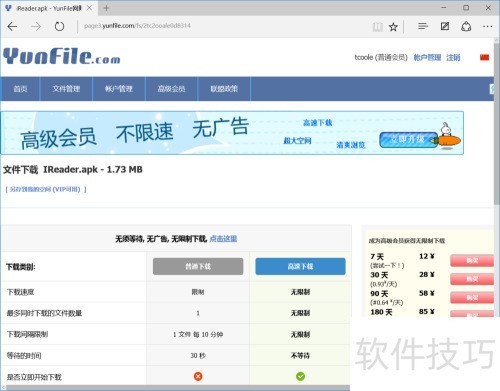Open the Hub lines icon
The image size is (500, 391).
(x=423, y=26)
